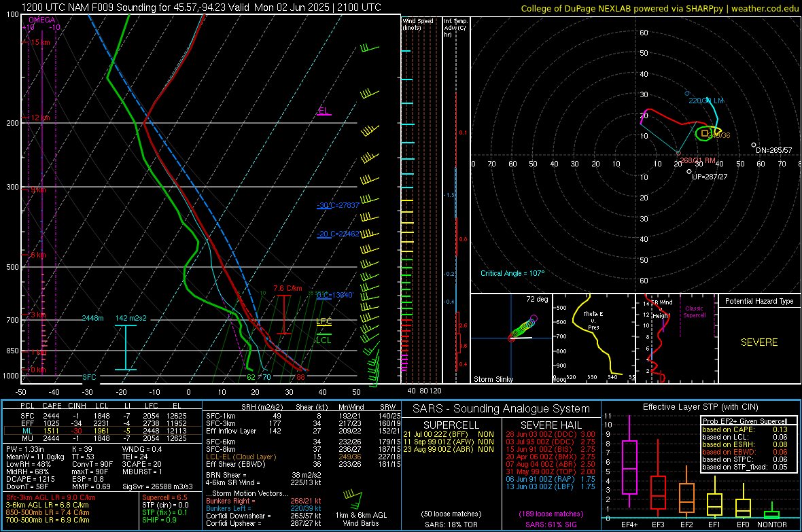
Task: Click the DownT = 58F value
Action: pyautogui.click(x=27, y=486)
